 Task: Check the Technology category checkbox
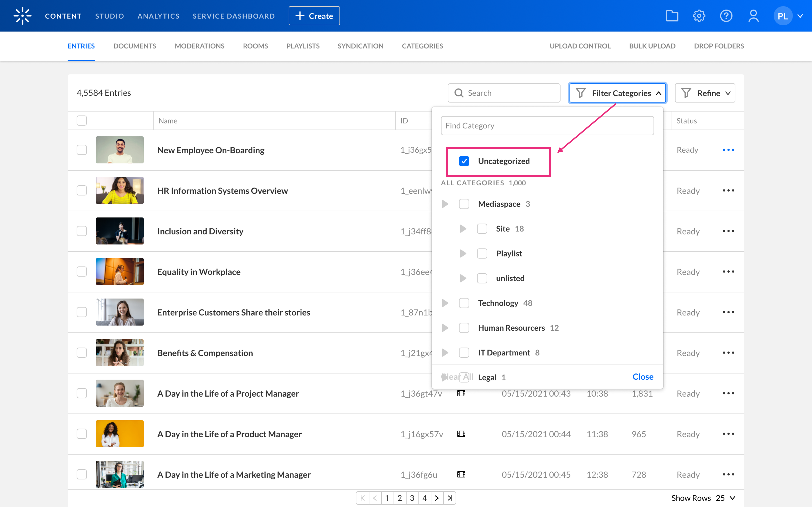(464, 303)
